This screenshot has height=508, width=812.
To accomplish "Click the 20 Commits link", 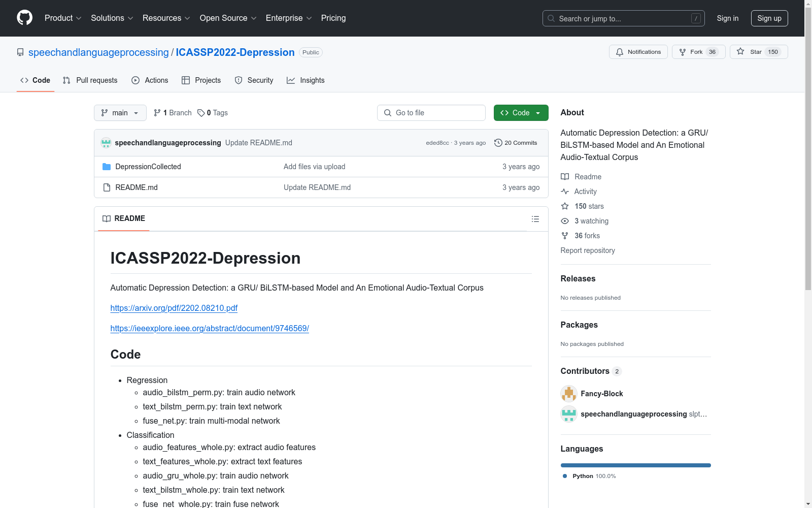I will coord(516,143).
